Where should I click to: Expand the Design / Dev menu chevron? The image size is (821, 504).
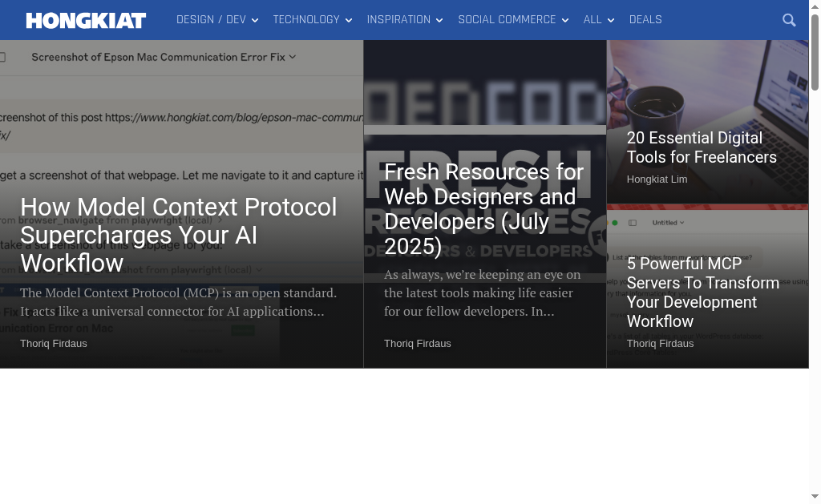[x=255, y=20]
